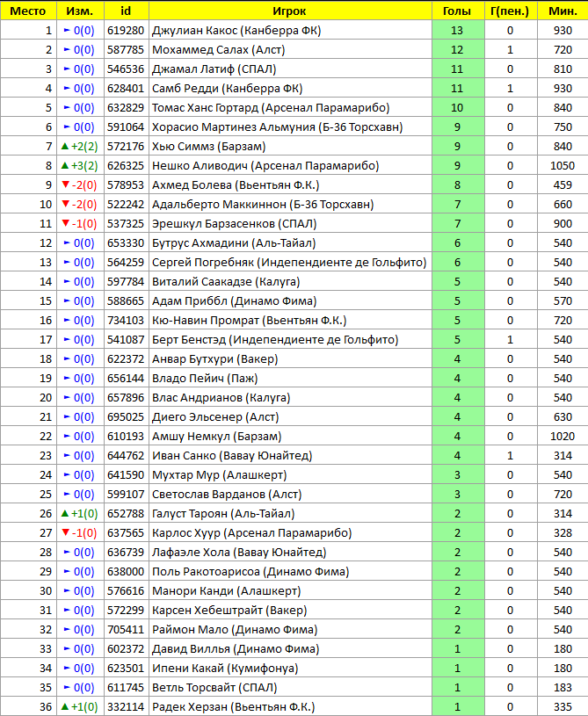The image size is (588, 716).
Task: Click the green up arrow in Радек Херзан row
Action: pyautogui.click(x=65, y=706)
